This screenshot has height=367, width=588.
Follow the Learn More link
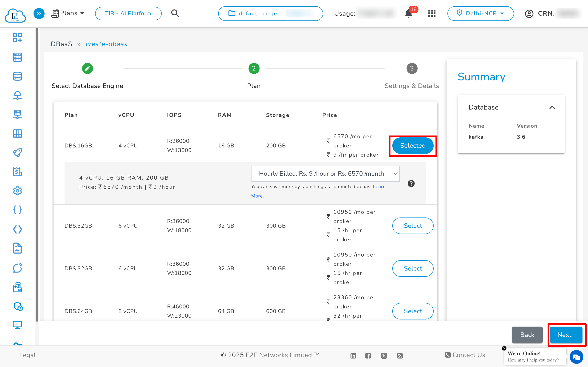point(379,187)
